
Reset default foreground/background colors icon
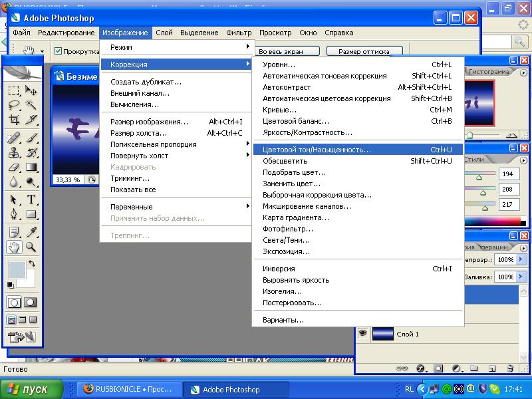(11, 285)
